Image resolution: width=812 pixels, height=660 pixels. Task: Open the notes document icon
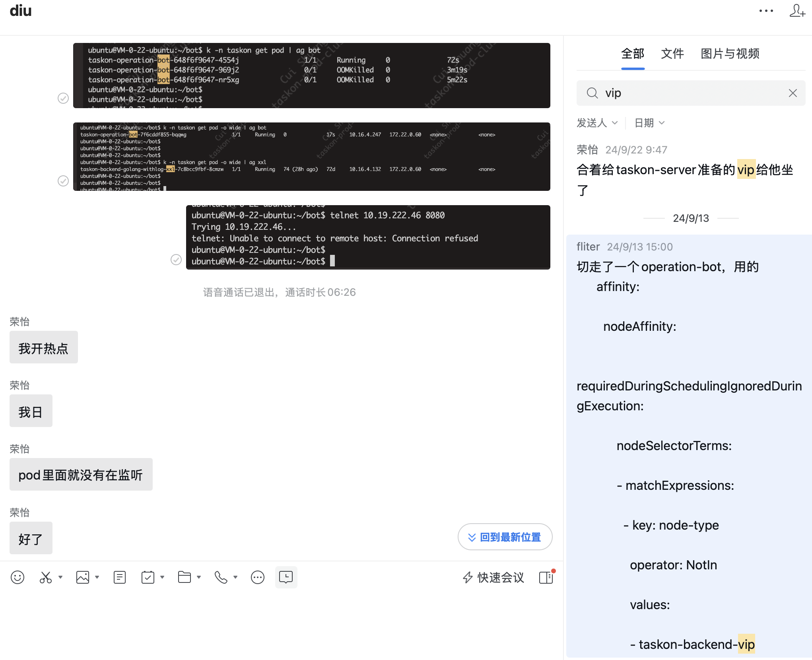(119, 577)
